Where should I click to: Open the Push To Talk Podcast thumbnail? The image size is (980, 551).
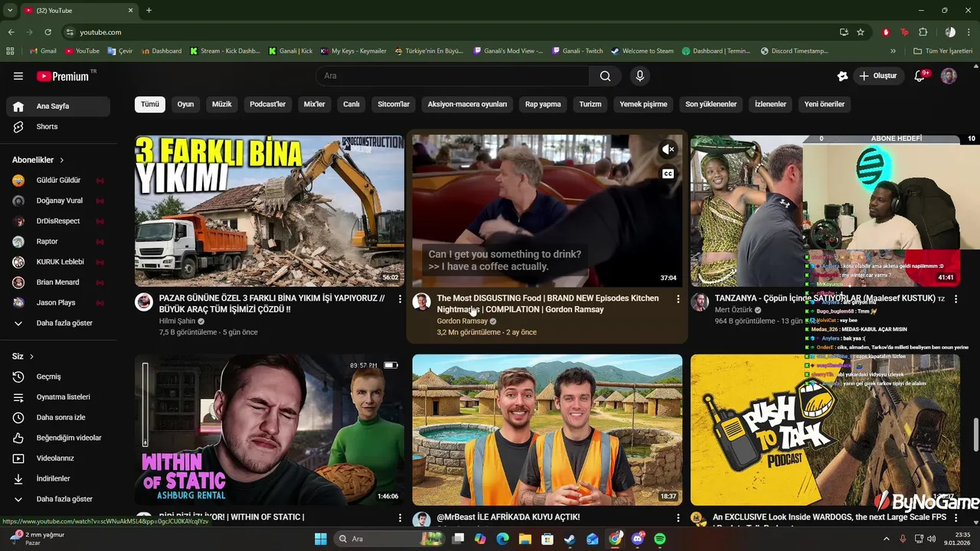(825, 429)
